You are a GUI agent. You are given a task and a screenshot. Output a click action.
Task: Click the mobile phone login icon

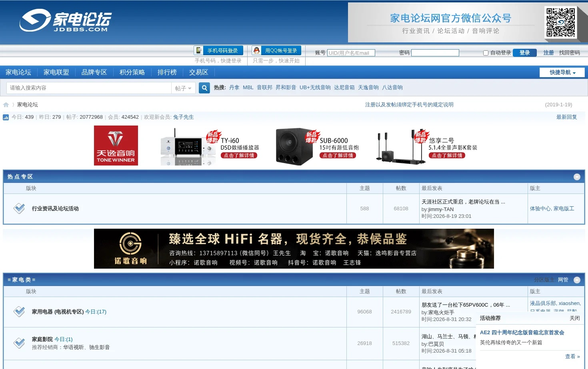click(x=199, y=50)
